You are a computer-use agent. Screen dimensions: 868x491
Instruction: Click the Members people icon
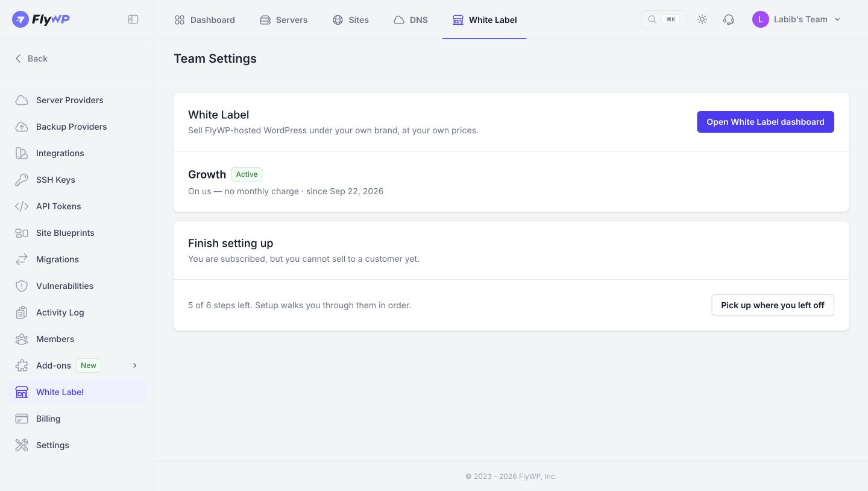click(x=22, y=339)
